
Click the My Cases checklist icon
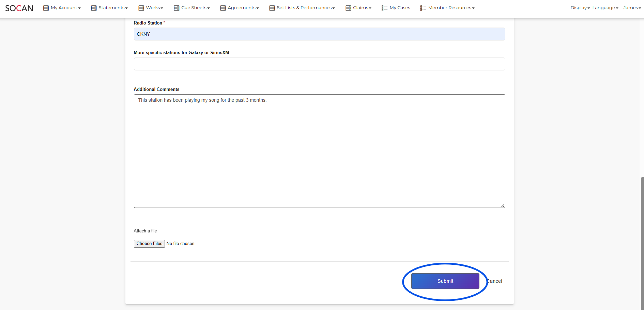click(384, 8)
